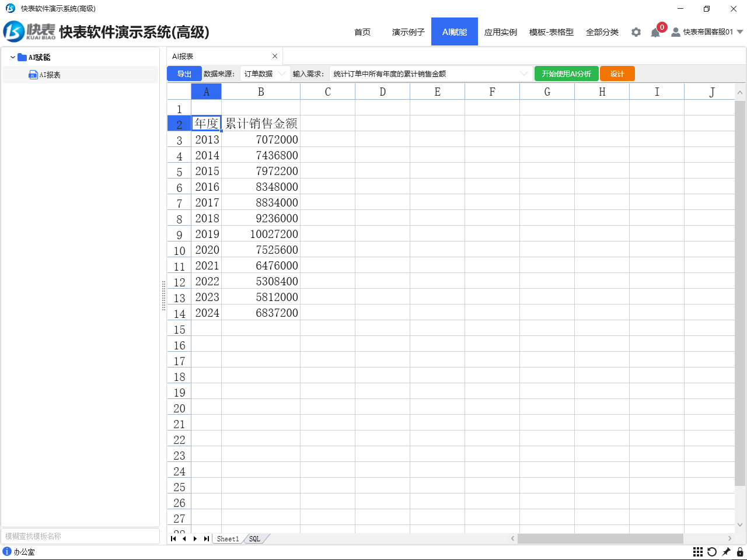This screenshot has height=560, width=747.
Task: Collapse the AI赋能 tree node
Action: (x=13, y=57)
